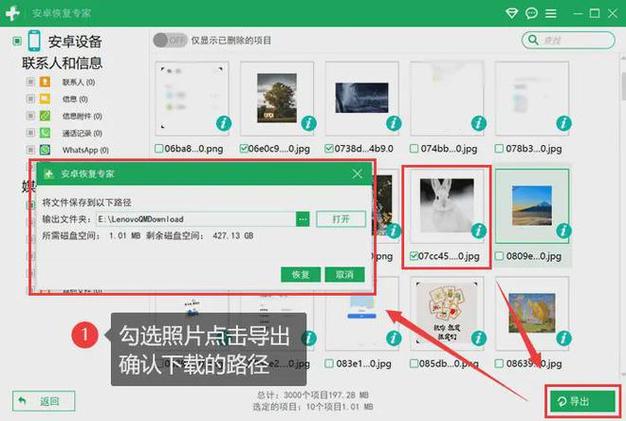Show info for 074bb...0.jpg thumbnail

(x=479, y=123)
